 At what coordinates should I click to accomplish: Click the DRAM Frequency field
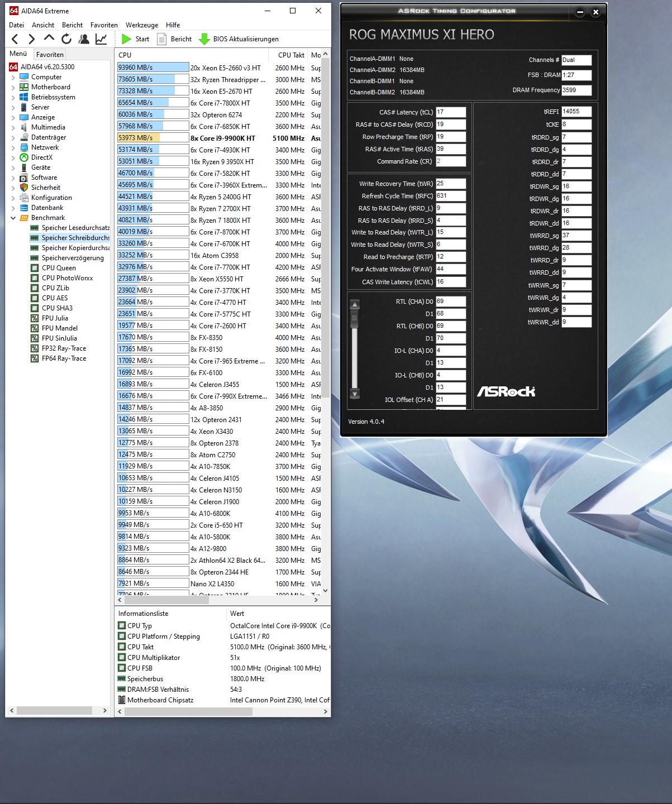(x=576, y=90)
